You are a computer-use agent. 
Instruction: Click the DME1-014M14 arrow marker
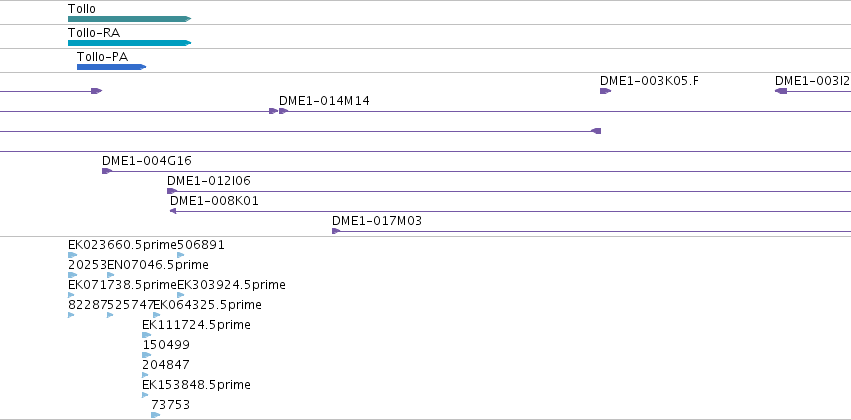pos(283,111)
